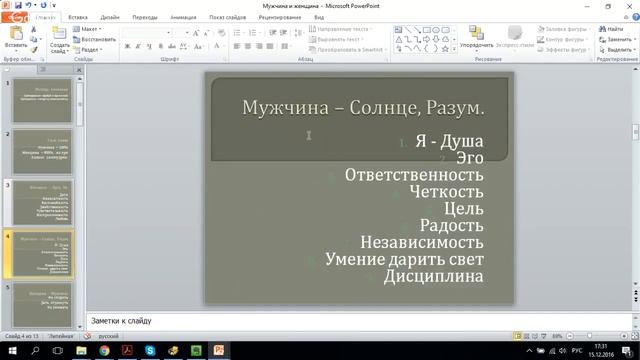
Task: Select the right arrow shape in gallery
Action: pyautogui.click(x=427, y=40)
